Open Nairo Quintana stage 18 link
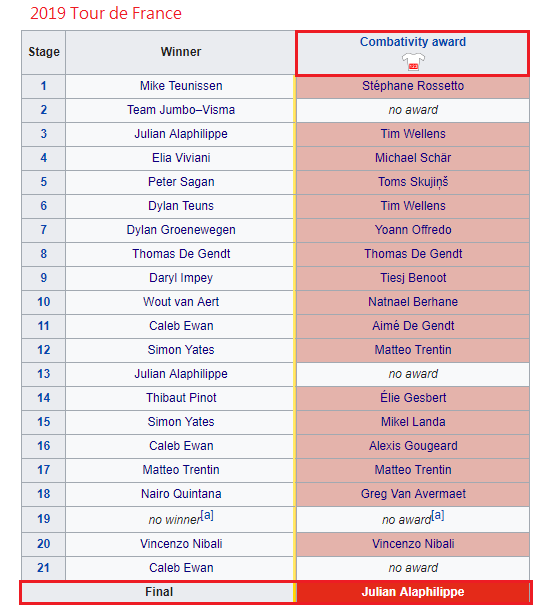This screenshot has height=612, width=542. [x=181, y=494]
